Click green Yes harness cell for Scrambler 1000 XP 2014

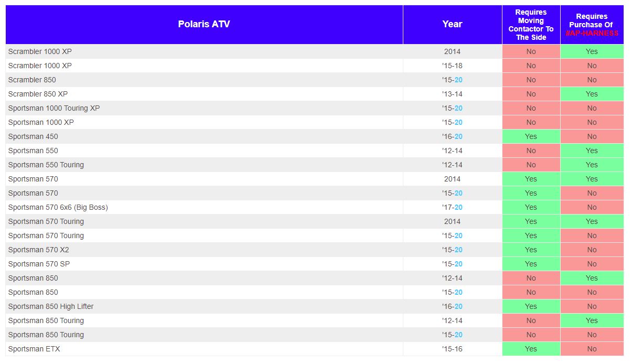[592, 51]
